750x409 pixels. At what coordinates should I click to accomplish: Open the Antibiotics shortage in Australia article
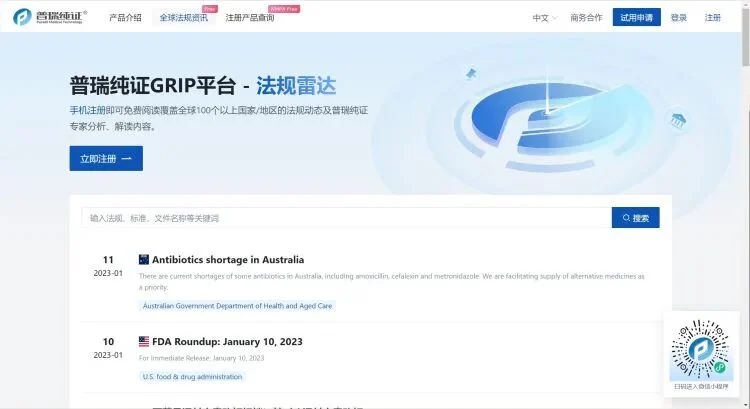(228, 260)
